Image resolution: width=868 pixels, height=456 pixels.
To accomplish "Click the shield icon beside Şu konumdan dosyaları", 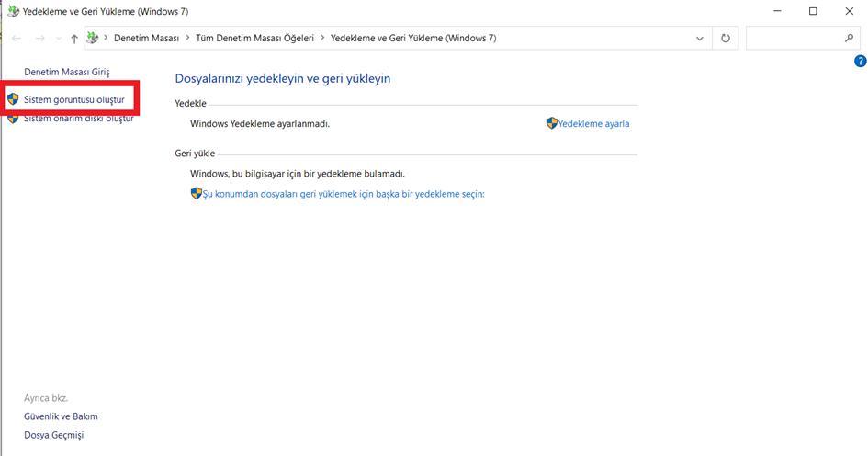I will point(196,193).
